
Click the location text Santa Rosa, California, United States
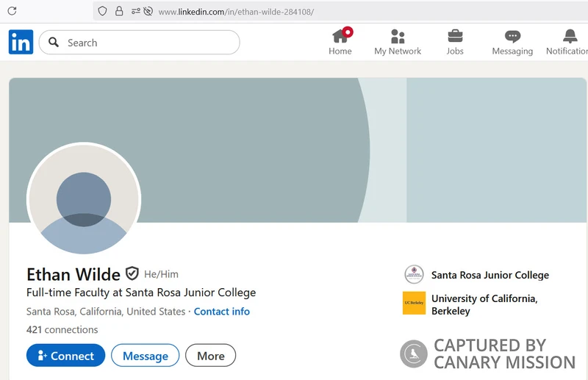106,312
